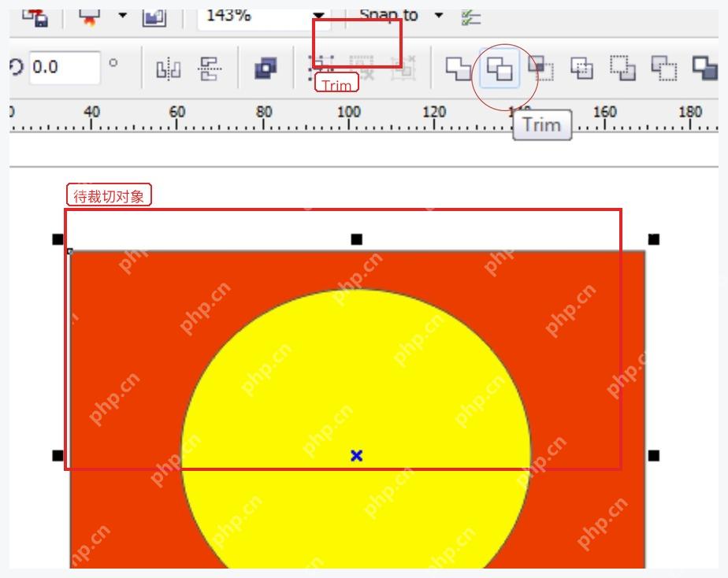728x578 pixels.
Task: Click the top-left selection handle
Action: [58, 239]
